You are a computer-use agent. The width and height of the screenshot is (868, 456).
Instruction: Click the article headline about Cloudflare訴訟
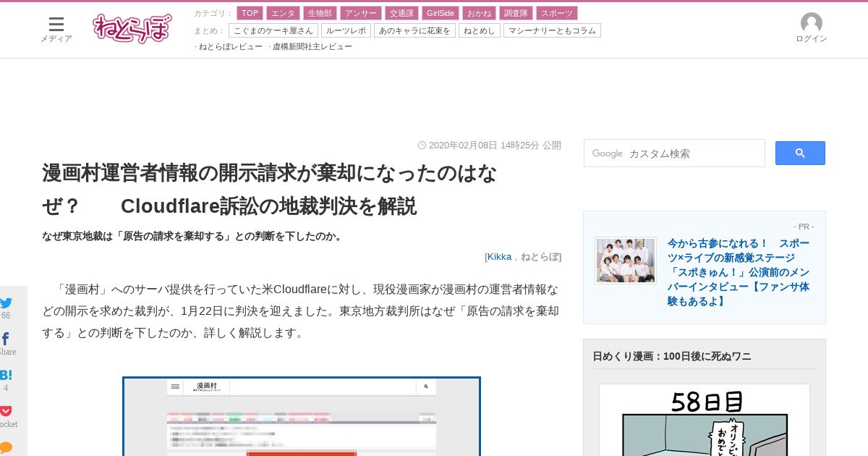[x=270, y=190]
